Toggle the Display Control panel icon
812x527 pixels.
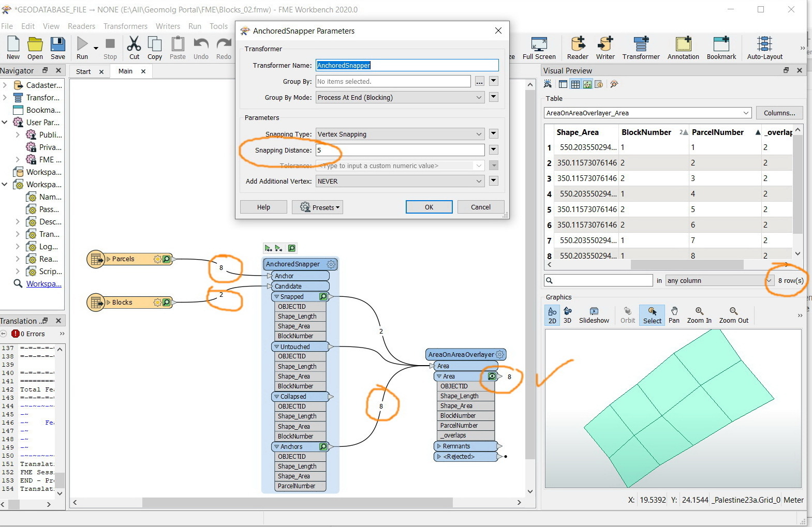pyautogui.click(x=563, y=84)
